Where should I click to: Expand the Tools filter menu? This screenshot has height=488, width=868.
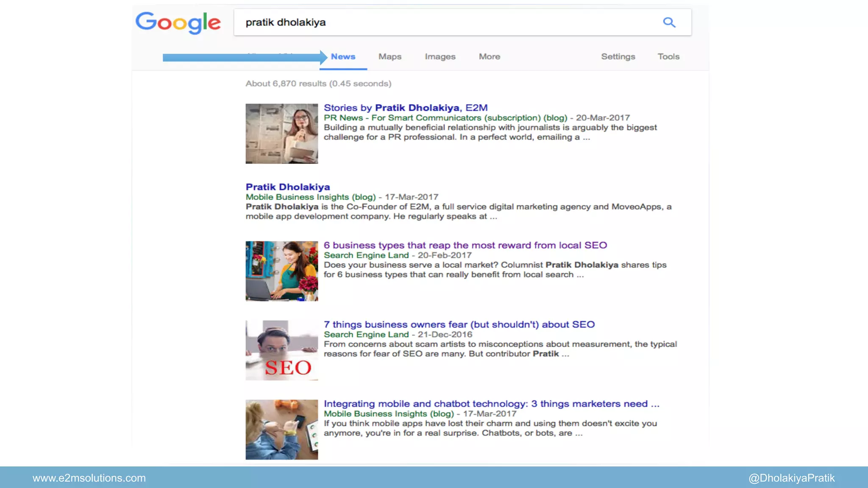(668, 57)
